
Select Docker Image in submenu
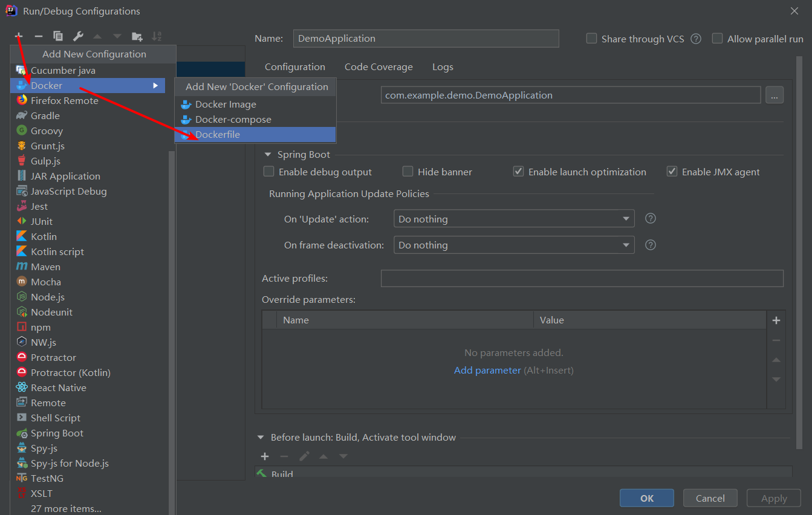(255, 104)
